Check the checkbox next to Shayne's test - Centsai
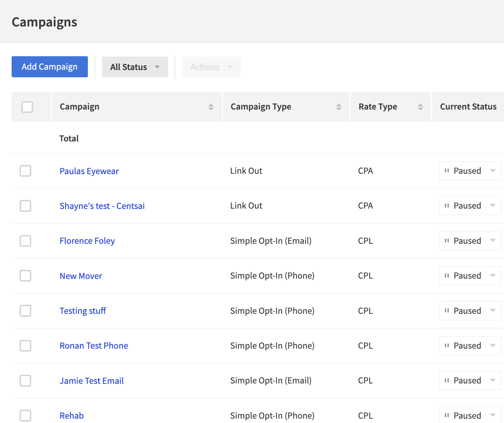The image size is (504, 423). click(x=25, y=206)
